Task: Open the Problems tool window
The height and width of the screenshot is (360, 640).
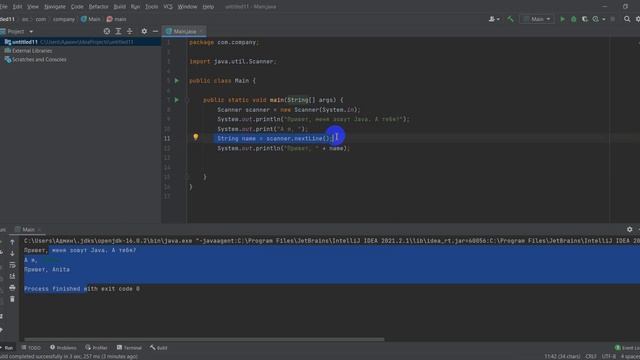Action: point(63,348)
